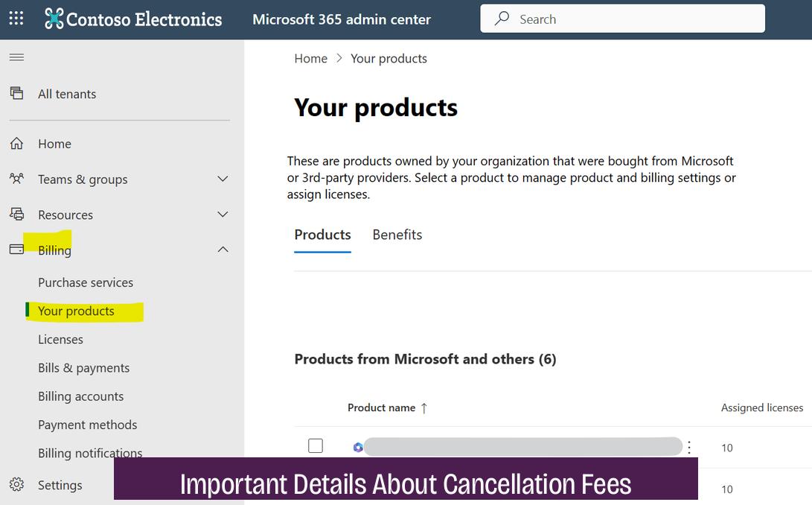The height and width of the screenshot is (505, 812).
Task: Switch to the Benefits tab
Action: tap(397, 235)
